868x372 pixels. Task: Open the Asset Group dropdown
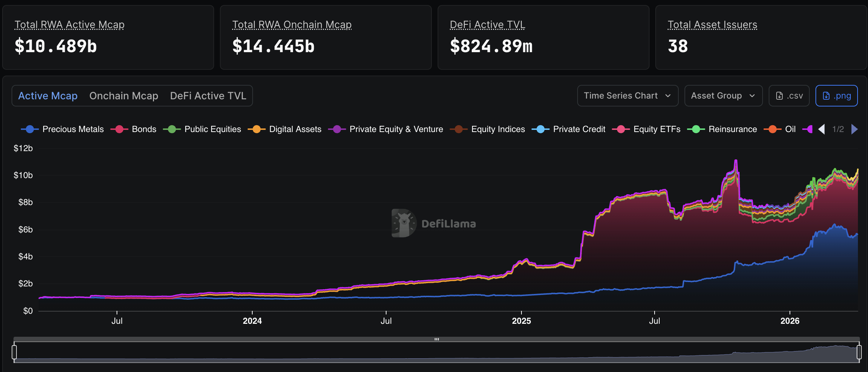pyautogui.click(x=723, y=96)
